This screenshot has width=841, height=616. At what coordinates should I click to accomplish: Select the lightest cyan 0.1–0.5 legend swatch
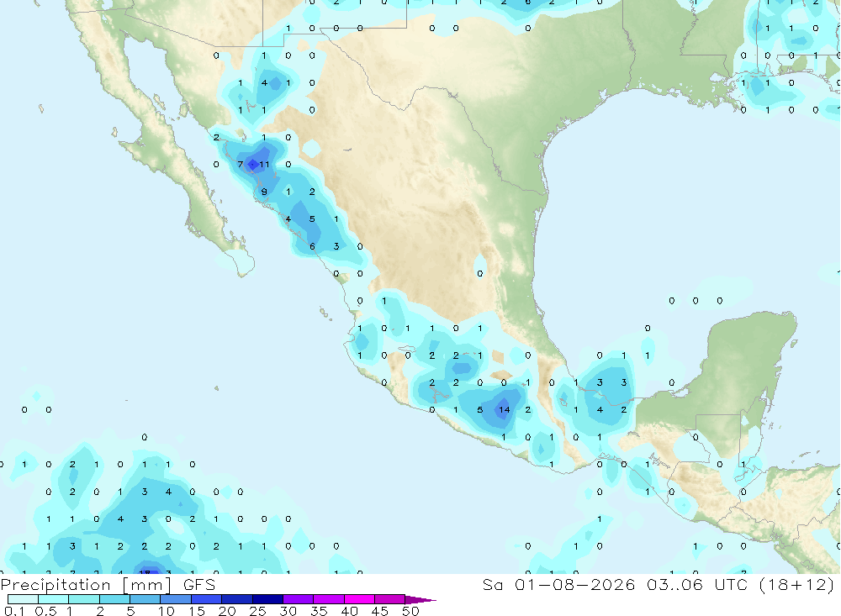tap(23, 599)
